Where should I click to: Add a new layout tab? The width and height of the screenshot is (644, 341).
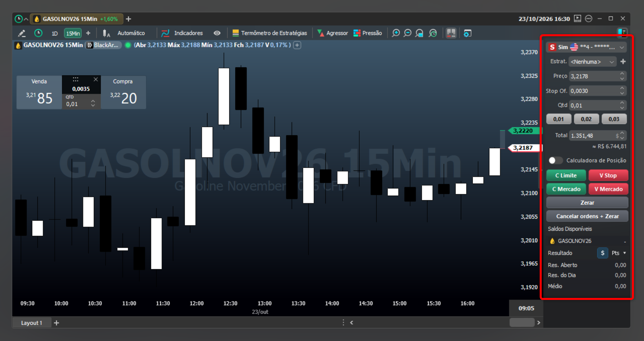pos(56,323)
